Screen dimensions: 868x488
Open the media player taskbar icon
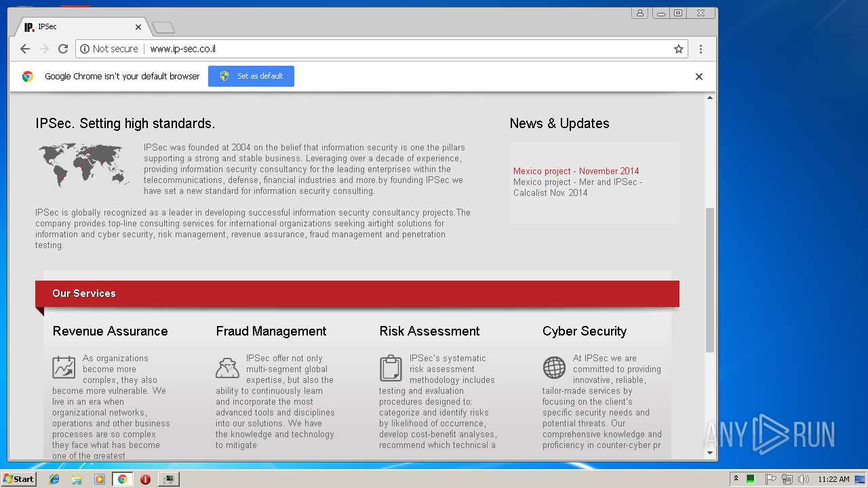[x=100, y=479]
